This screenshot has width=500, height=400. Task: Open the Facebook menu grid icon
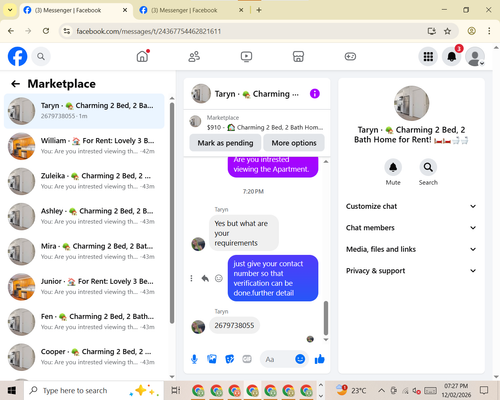click(x=428, y=57)
